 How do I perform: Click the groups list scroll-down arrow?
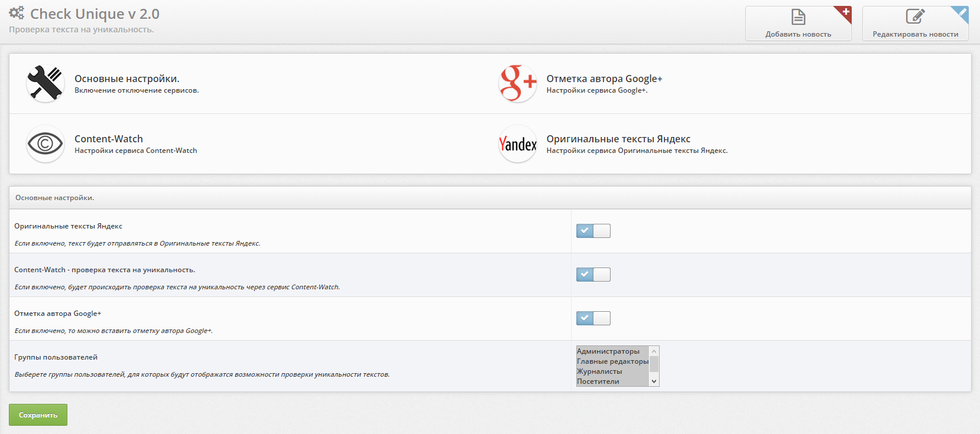click(654, 381)
